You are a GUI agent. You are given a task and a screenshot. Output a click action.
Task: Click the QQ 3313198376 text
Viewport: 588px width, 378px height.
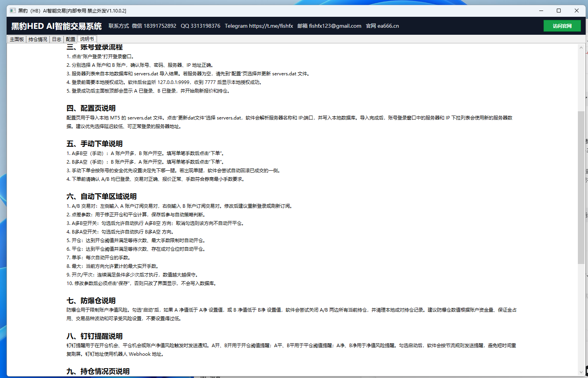click(x=201, y=26)
